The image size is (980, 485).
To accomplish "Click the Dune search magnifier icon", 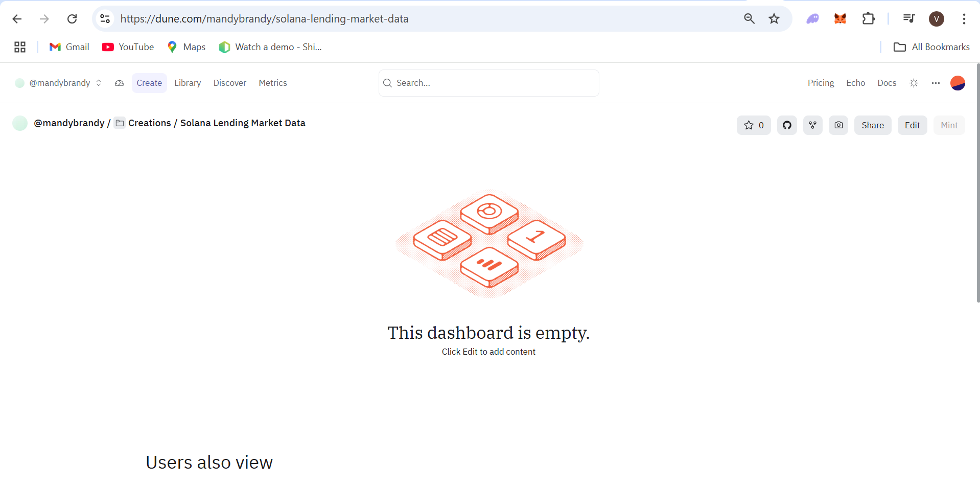I will 387,83.
